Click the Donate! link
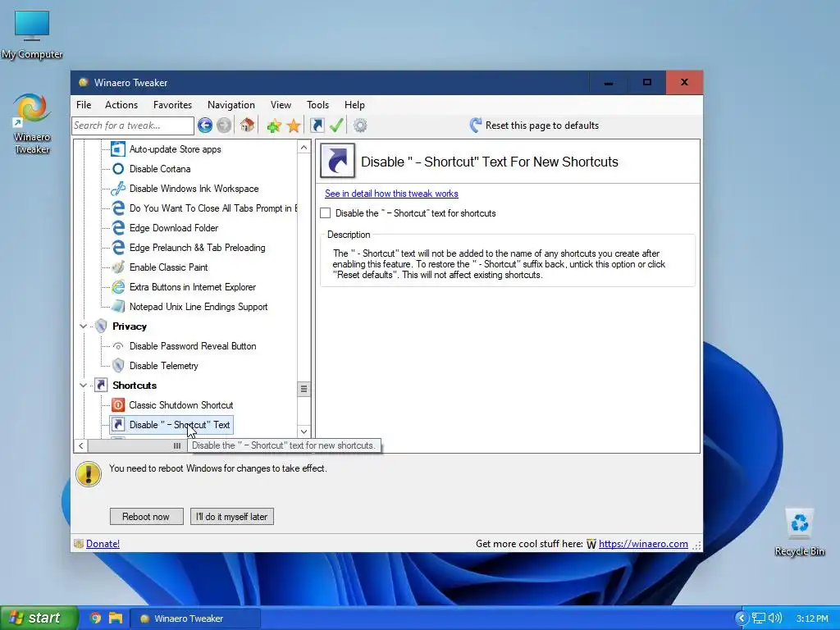The width and height of the screenshot is (840, 630). click(x=103, y=544)
